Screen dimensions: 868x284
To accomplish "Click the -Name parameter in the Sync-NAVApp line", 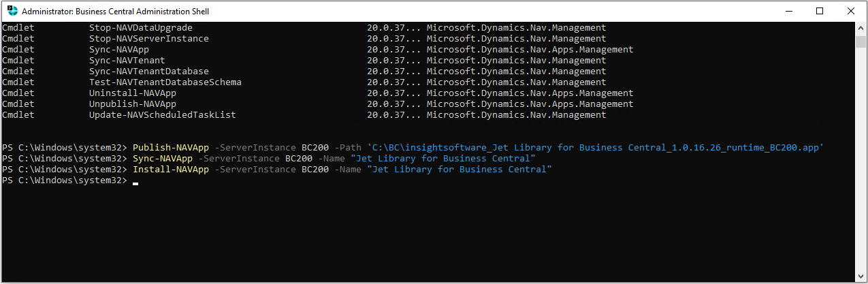I will [x=332, y=159].
